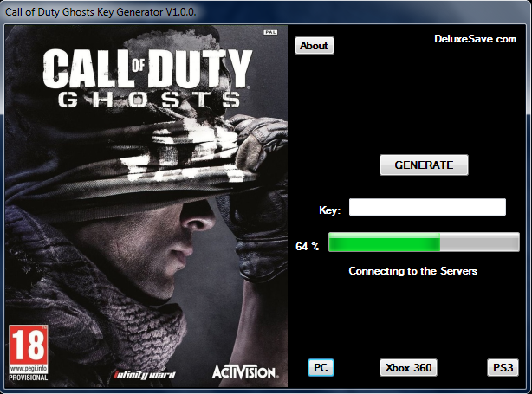
Task: Click the www.pegi.info text under rating
Action: point(27,370)
